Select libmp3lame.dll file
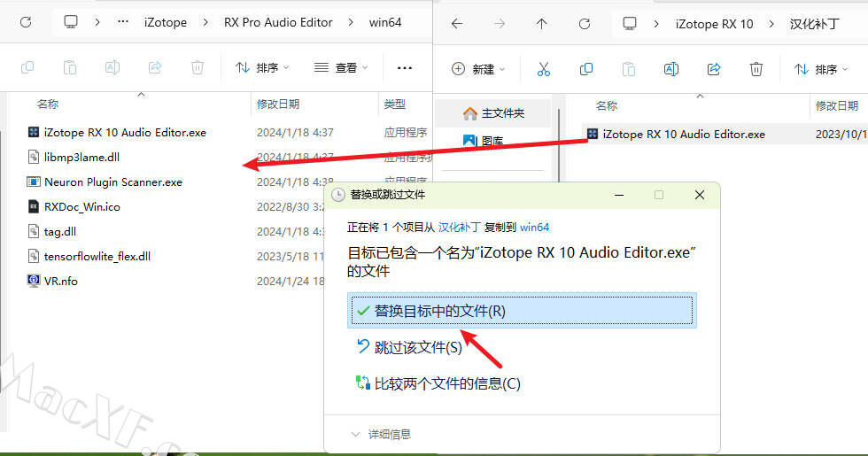 tap(81, 157)
